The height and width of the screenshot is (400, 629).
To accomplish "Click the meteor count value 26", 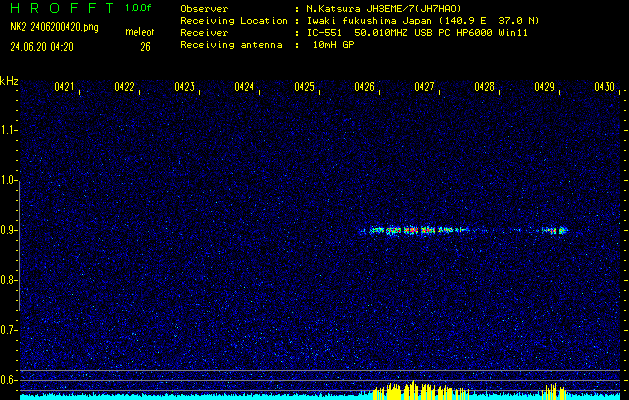I will tap(145, 47).
